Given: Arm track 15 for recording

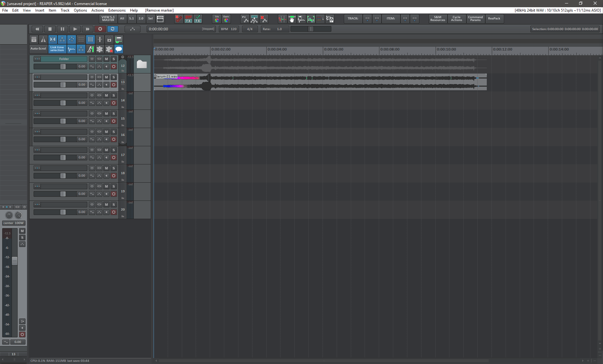Looking at the screenshot, I should [114, 121].
